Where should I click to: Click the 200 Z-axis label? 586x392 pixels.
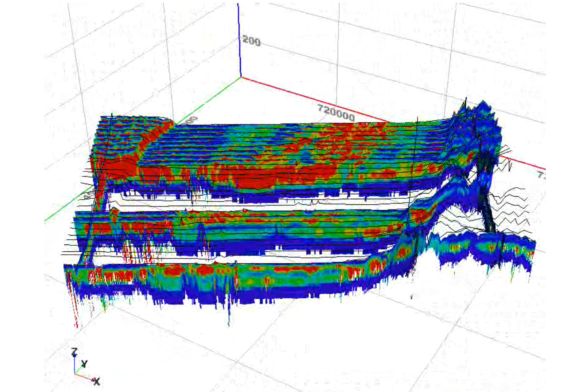point(251,41)
